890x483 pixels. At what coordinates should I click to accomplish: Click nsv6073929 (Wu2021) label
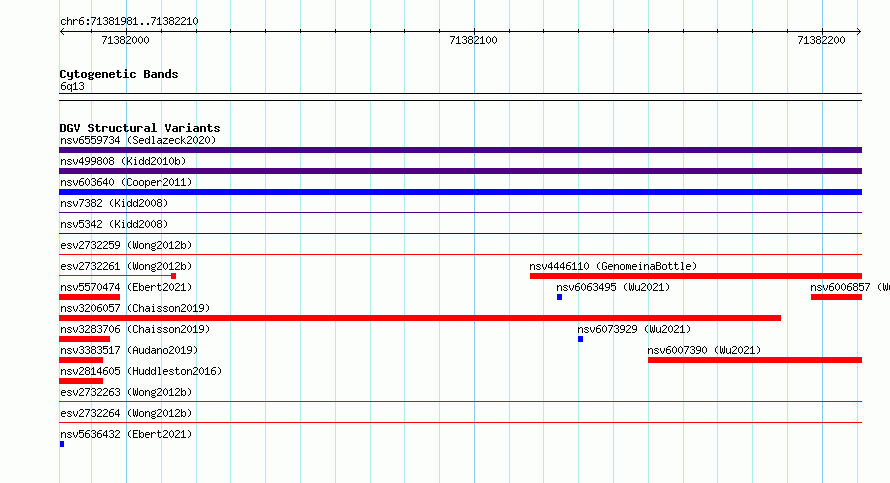634,329
